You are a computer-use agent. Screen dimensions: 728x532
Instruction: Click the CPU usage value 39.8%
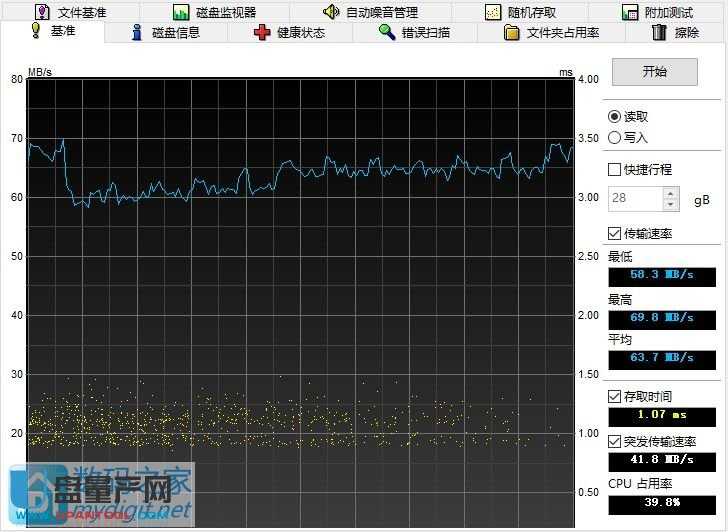[x=662, y=505]
